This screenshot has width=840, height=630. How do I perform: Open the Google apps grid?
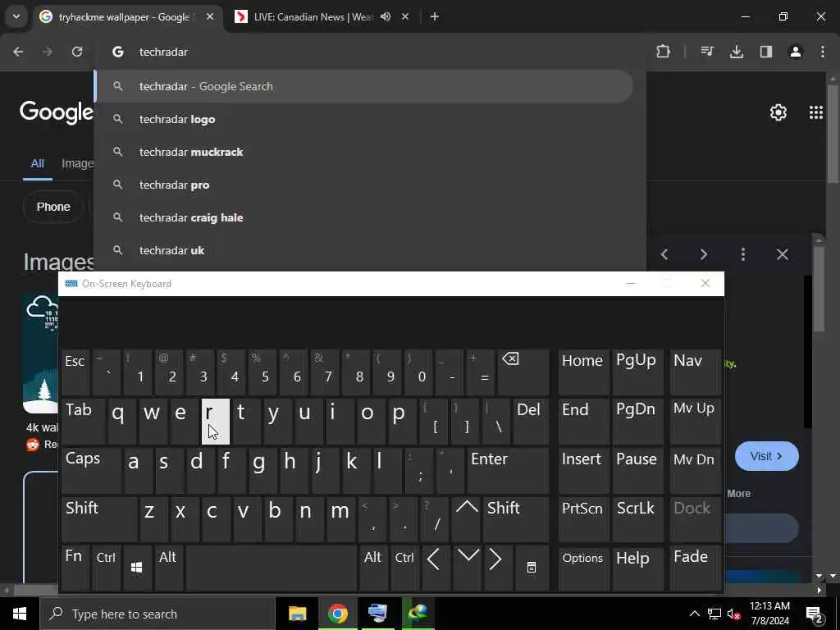(x=816, y=112)
